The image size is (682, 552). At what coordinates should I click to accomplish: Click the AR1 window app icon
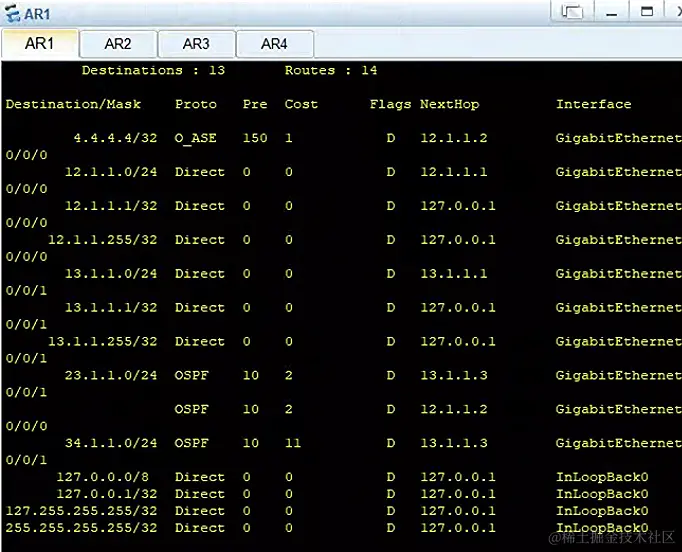pyautogui.click(x=12, y=13)
